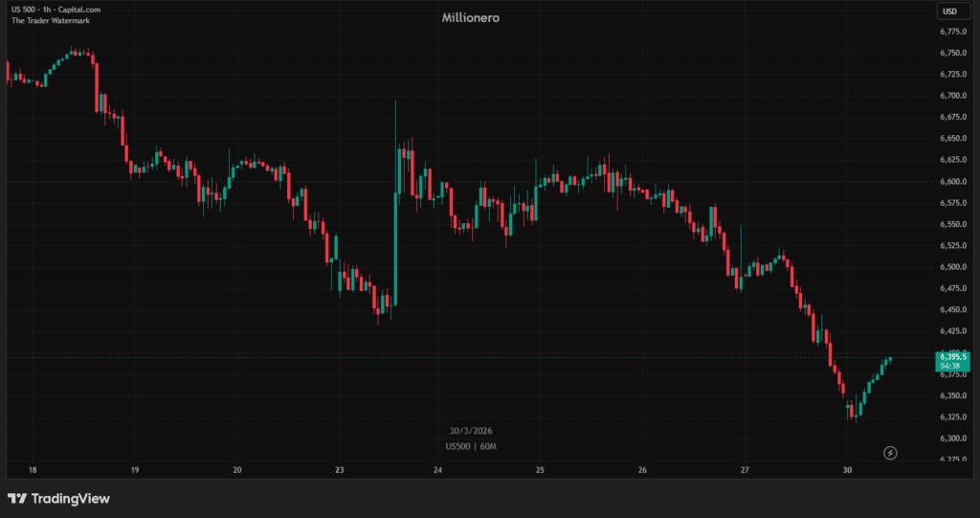980x518 pixels.
Task: Click the TradingView logo icon
Action: pos(16,499)
